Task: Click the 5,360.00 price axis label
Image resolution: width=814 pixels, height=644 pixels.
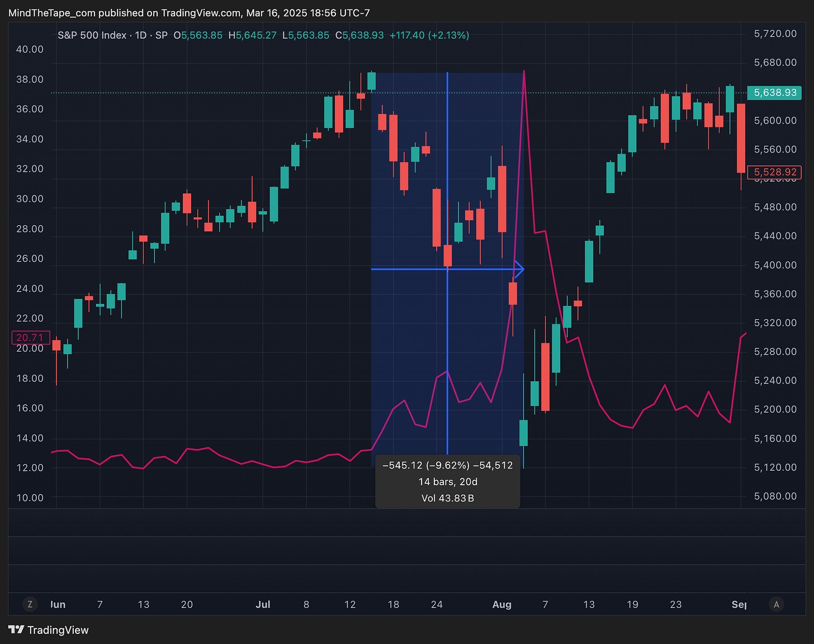Action: (x=775, y=294)
